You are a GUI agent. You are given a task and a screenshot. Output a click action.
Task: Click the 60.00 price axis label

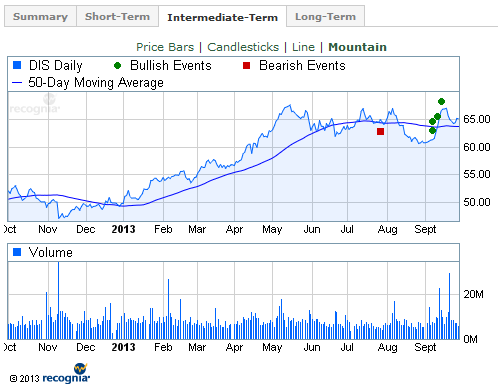point(477,147)
